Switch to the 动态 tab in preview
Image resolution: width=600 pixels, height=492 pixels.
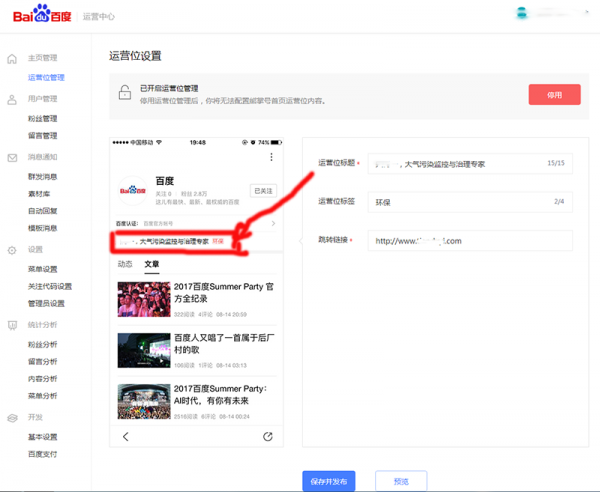pyautogui.click(x=125, y=265)
